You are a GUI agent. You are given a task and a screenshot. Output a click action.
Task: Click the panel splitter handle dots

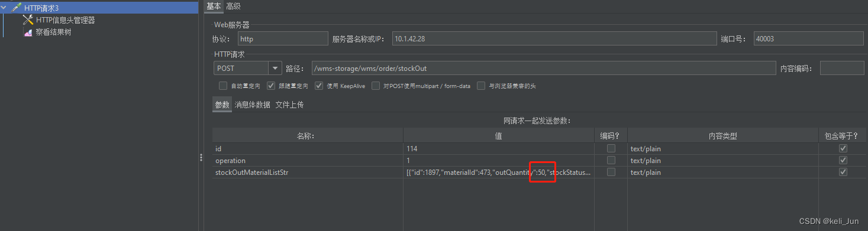tap(201, 157)
